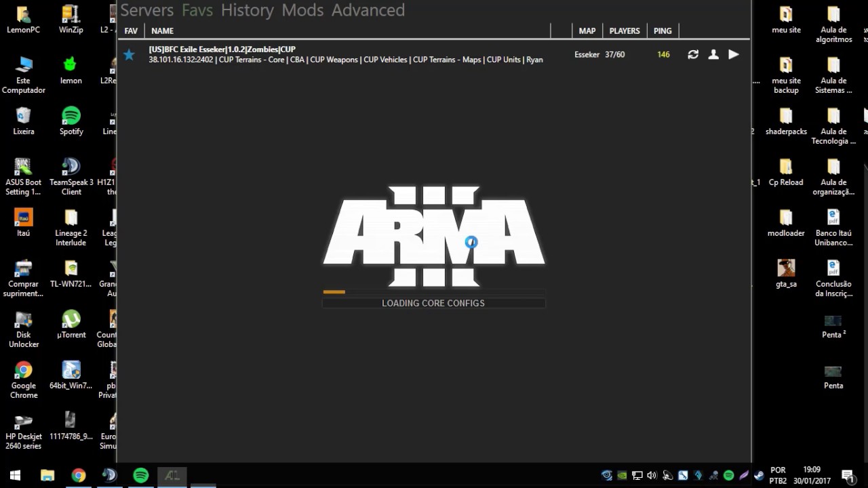Open Lineage 2 Interlude folder
The image size is (868, 488).
click(71, 228)
